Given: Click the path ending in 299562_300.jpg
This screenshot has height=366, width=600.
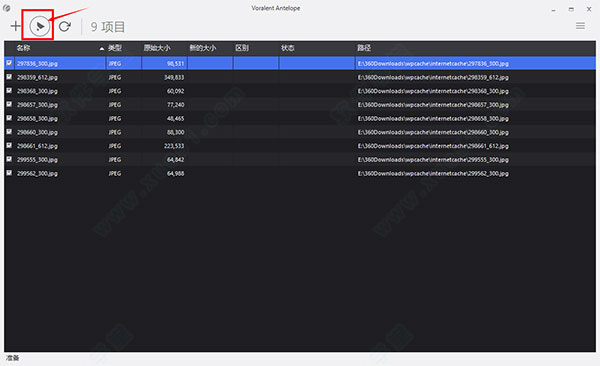Looking at the screenshot, I should [x=433, y=173].
